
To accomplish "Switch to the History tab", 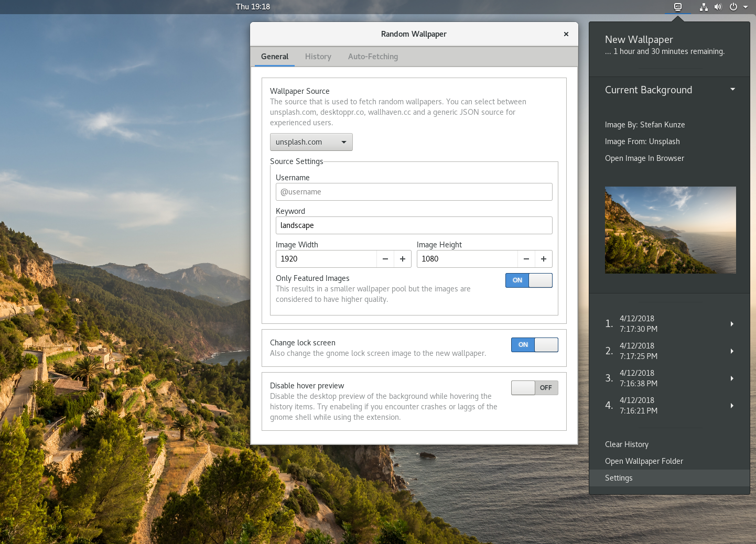I will (318, 57).
